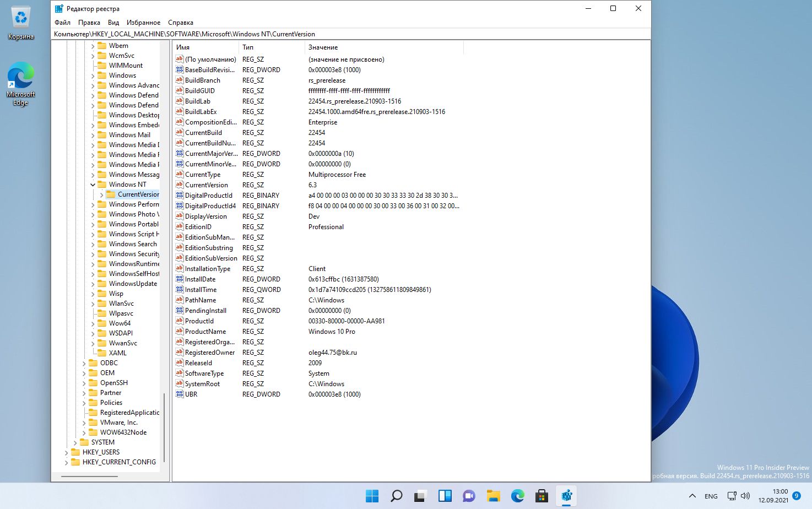Select the WIMMount key
The width and height of the screenshot is (812, 509).
pyautogui.click(x=126, y=66)
